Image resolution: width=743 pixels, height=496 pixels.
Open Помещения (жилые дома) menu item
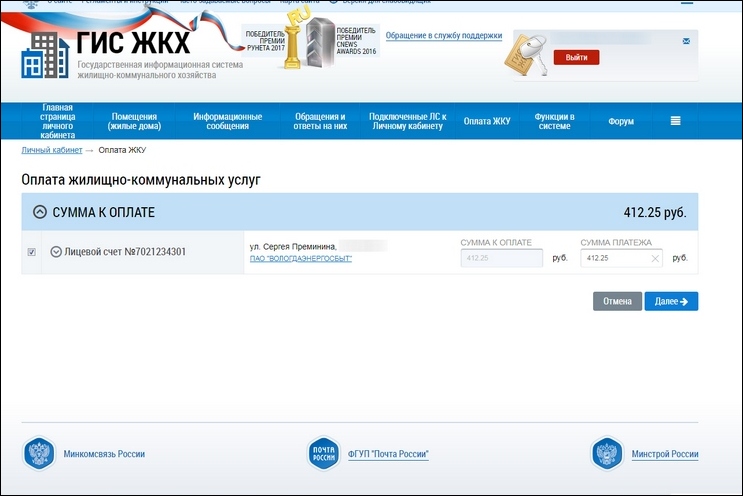pyautogui.click(x=139, y=121)
